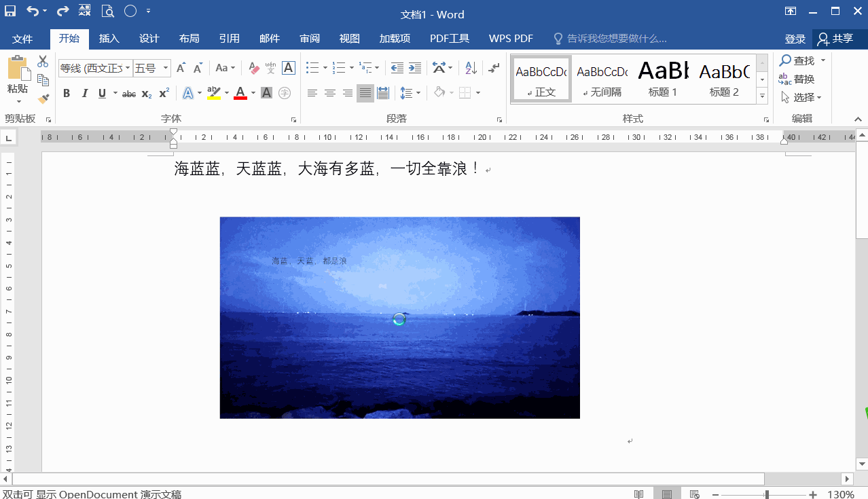Toggle Bold formatting
This screenshot has height=499, width=868.
click(67, 93)
